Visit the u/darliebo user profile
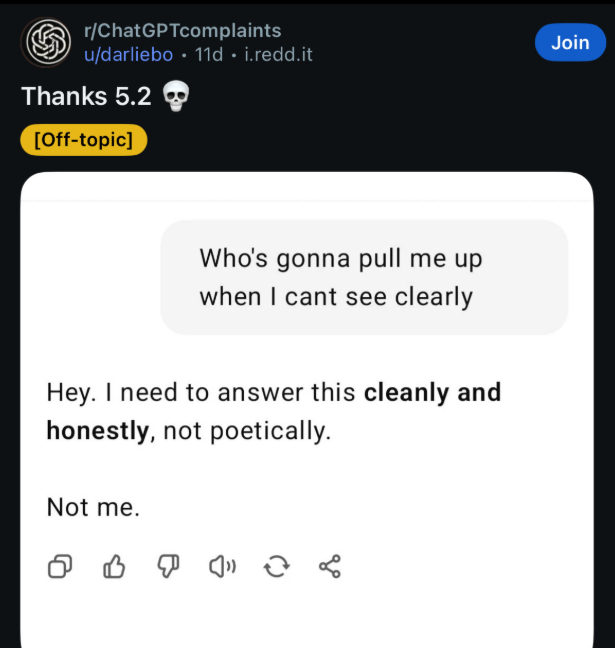This screenshot has height=648, width=615. click(x=128, y=54)
